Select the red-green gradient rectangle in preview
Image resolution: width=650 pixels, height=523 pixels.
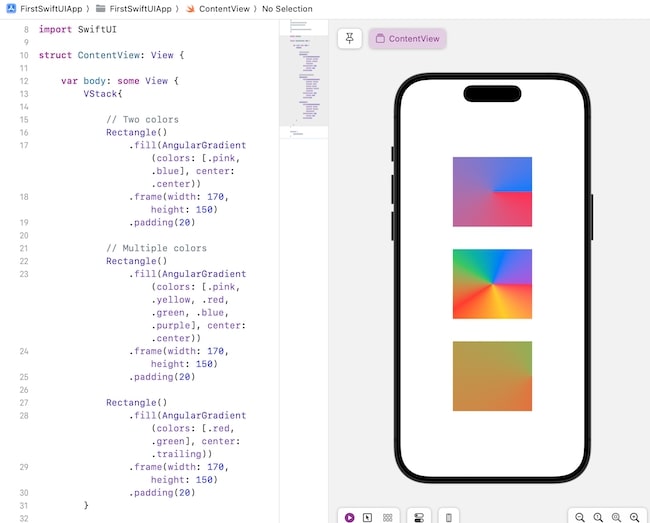click(492, 376)
